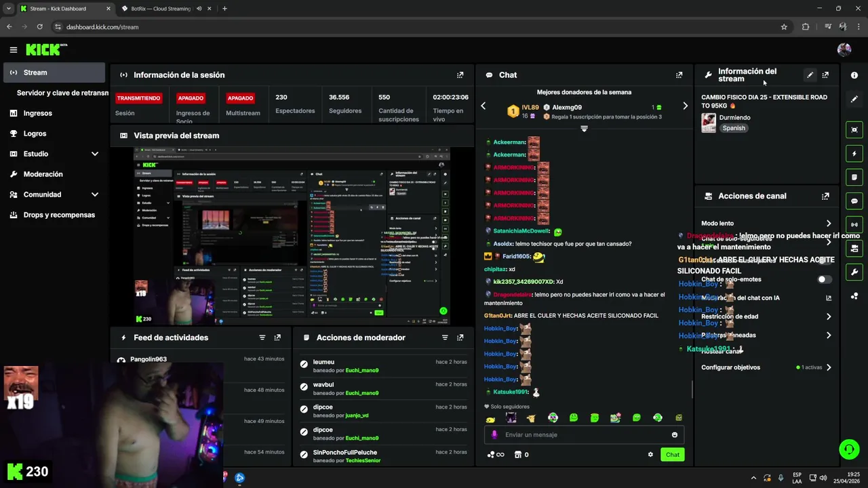Viewport: 868px width, 488px height.
Task: Click leumeu ban entry in moderator actions
Action: coord(384,366)
